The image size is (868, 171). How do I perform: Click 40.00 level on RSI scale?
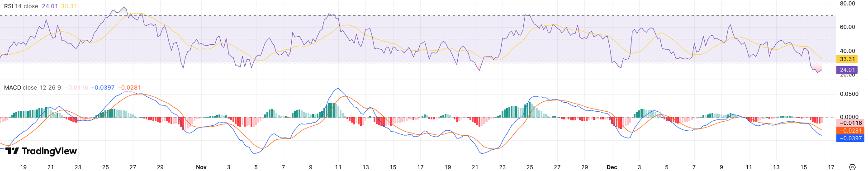(x=848, y=51)
